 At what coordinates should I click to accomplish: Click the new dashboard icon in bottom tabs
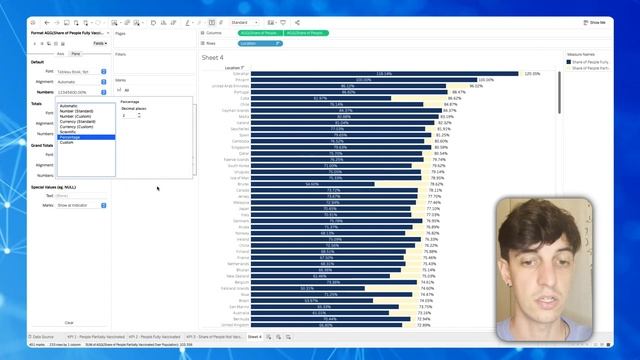[x=279, y=337]
